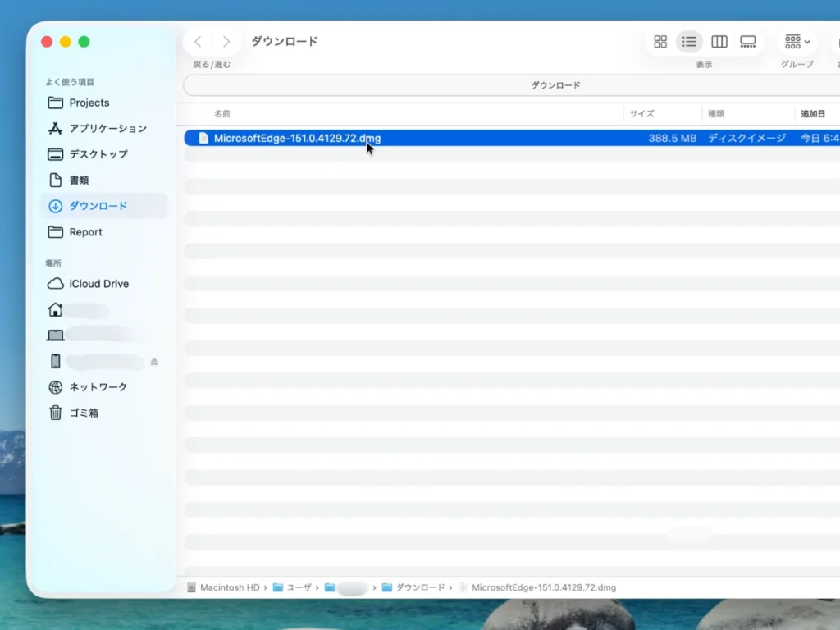Open the Group options dropdown
Screen dimensions: 840x630
[797, 42]
